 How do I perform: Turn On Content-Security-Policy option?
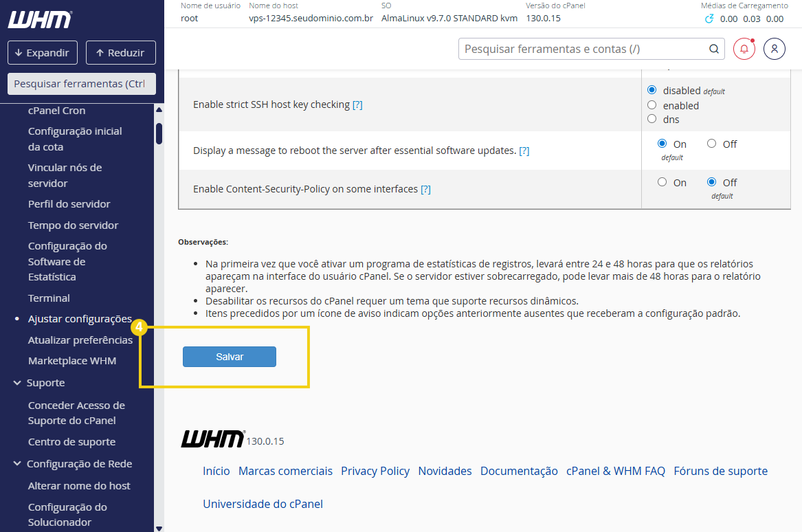click(662, 182)
